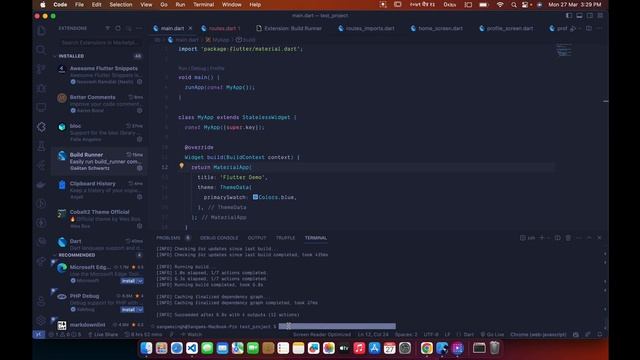Open the terminal panel more actions ellipsis
Image resolution: width=640 pixels, height=360 pixels.
click(579, 238)
